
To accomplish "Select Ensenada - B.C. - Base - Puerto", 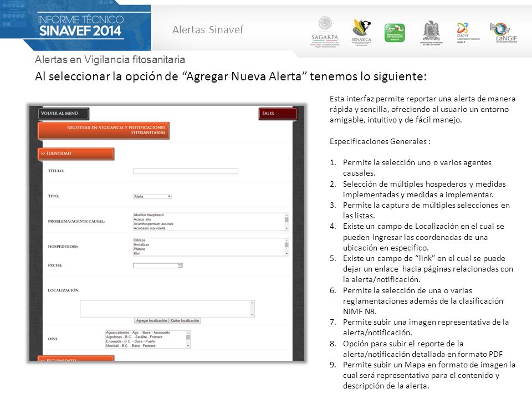I will [131, 342].
